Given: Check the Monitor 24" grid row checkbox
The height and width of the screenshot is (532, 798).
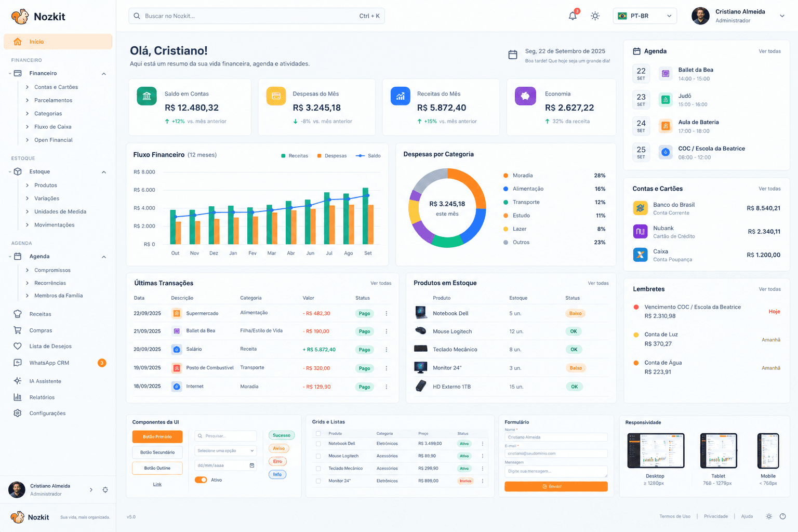Looking at the screenshot, I should (x=318, y=481).
